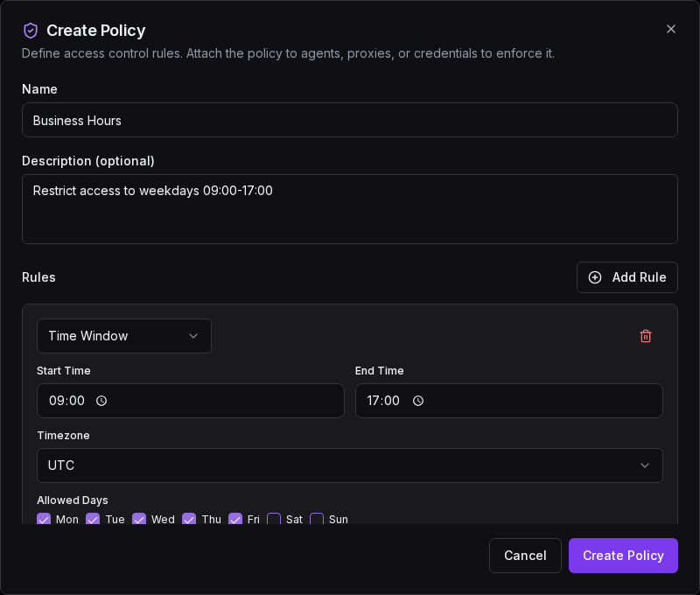Screen dimensions: 700x595
Task: Focus the Name field with Business Hours
Action: click(x=349, y=120)
